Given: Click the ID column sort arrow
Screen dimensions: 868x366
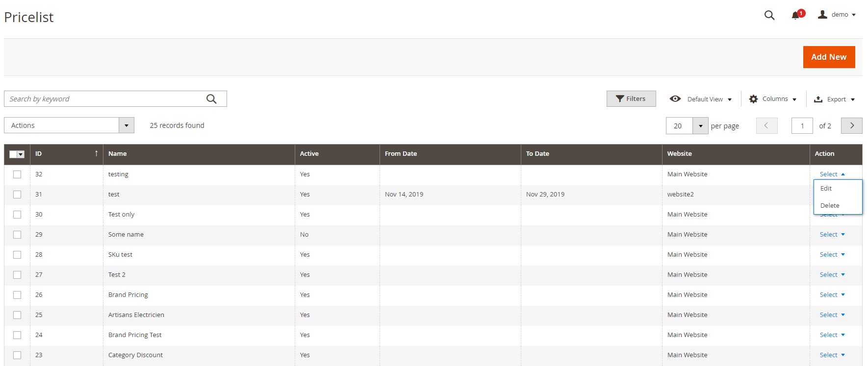Looking at the screenshot, I should 96,153.
